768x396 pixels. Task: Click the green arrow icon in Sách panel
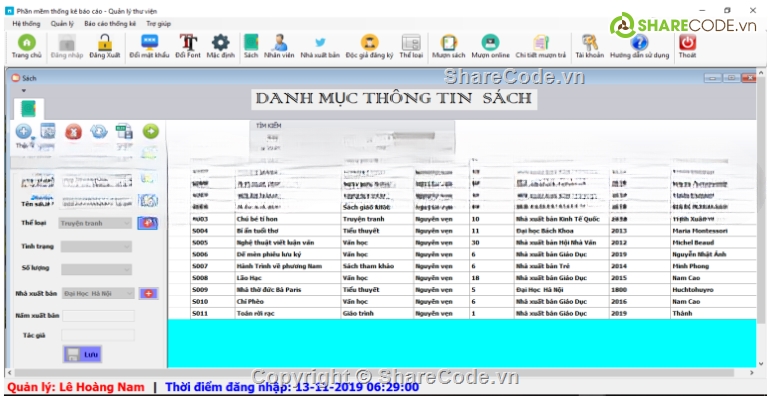pyautogui.click(x=151, y=131)
